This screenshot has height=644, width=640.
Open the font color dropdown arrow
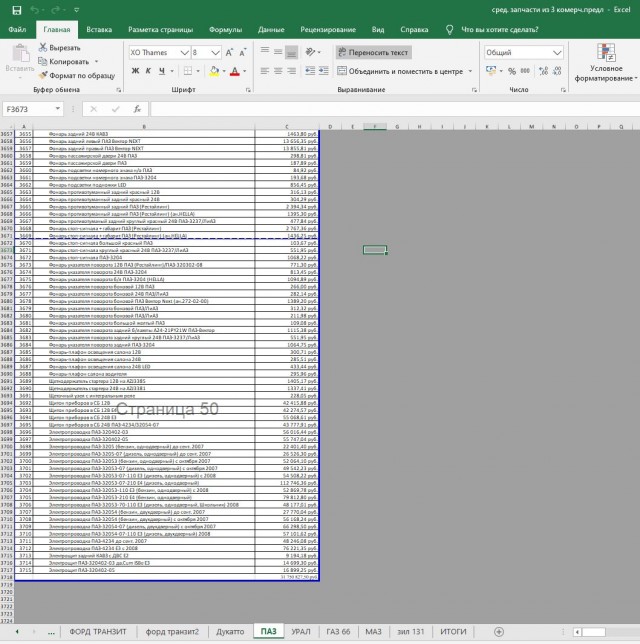tap(245, 71)
